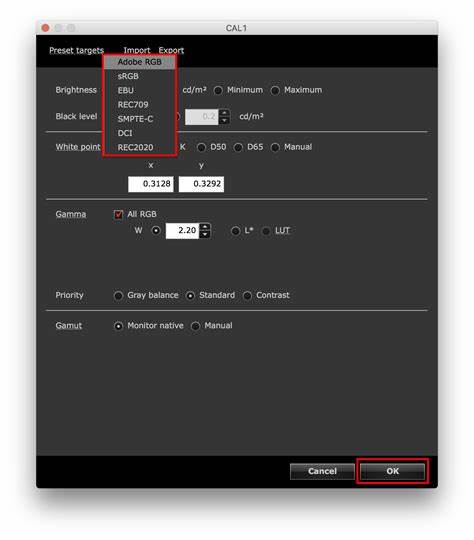474x540 pixels.
Task: Increase gamma value with up arrow
Action: tap(205, 227)
